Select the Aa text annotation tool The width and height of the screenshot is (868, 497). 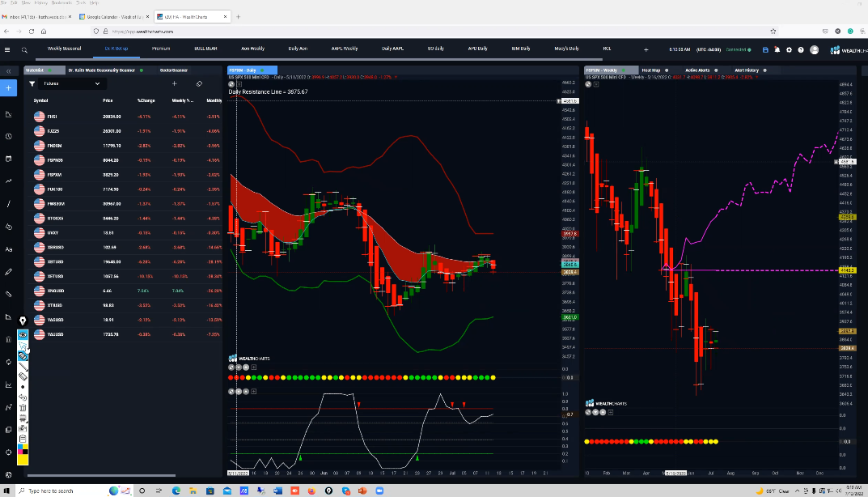point(8,249)
